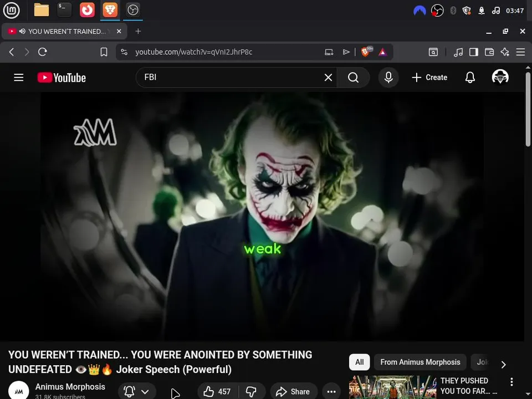The image size is (532, 399).
Task: Open the Terminal from the panel
Action: (x=64, y=10)
